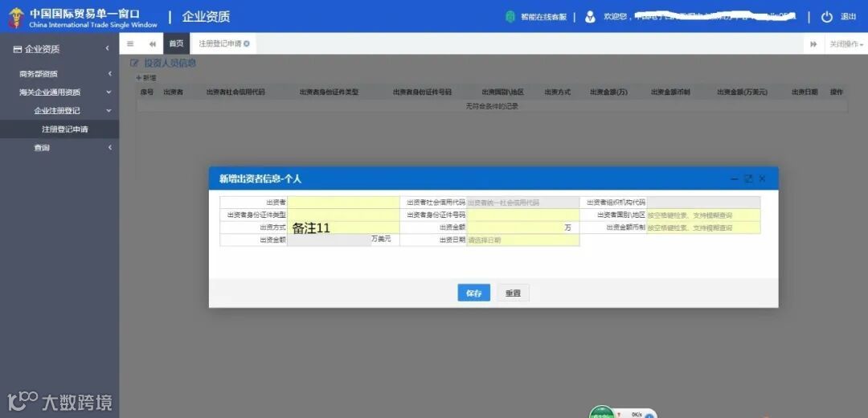Click the 保存 save button

click(x=474, y=293)
